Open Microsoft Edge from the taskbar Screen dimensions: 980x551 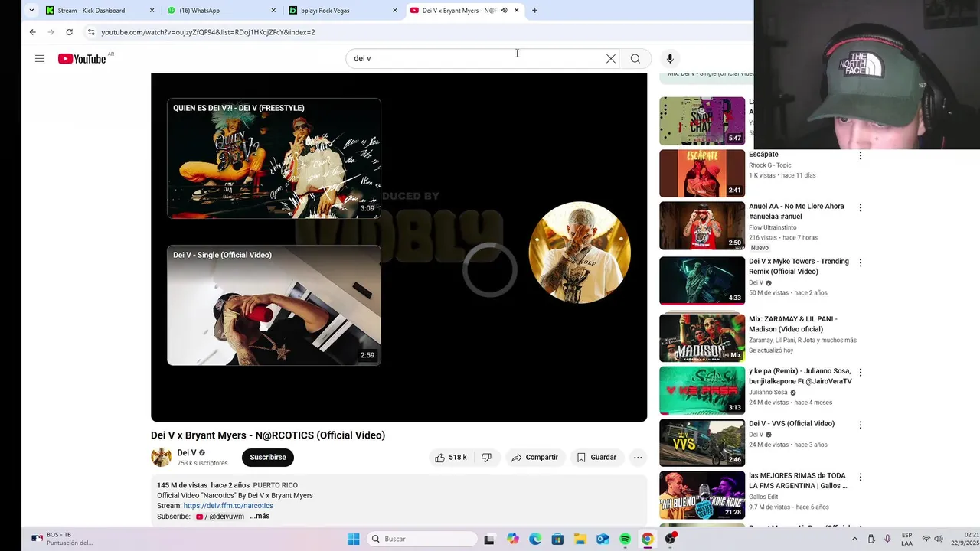coord(535,539)
